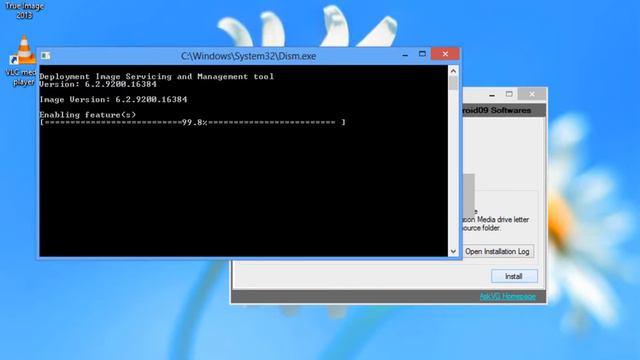Maximize the Dism.exe console window

pyautogui.click(x=422, y=54)
